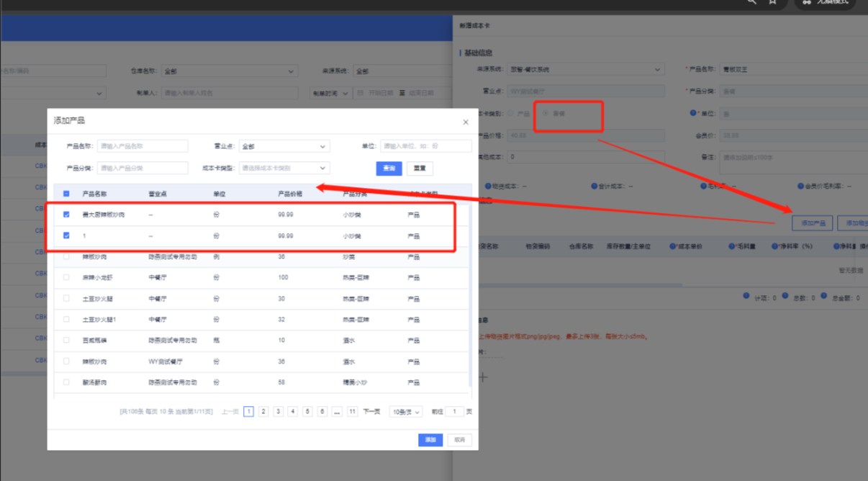The width and height of the screenshot is (868, 481).
Task: Focus the 产品名称 input in dialog
Action: (143, 146)
